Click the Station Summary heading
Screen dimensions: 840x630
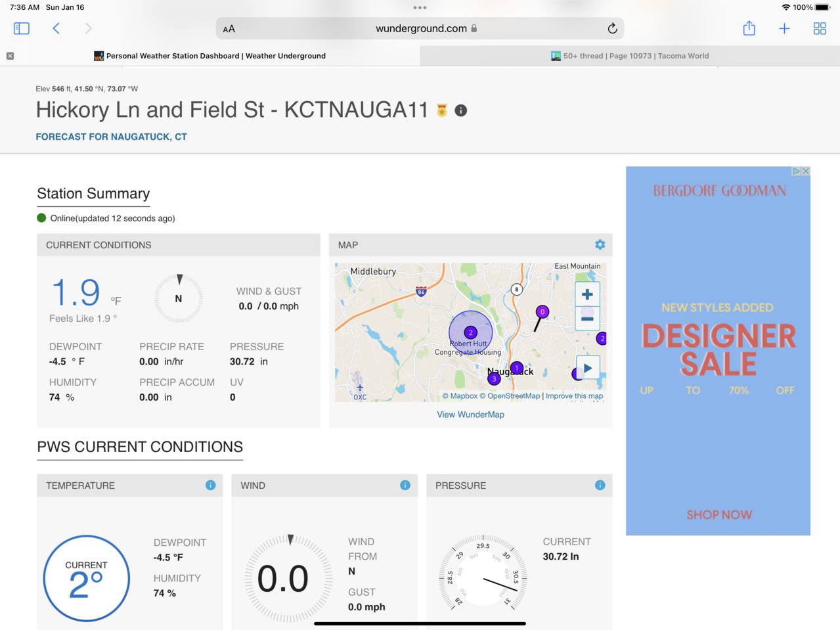(93, 193)
